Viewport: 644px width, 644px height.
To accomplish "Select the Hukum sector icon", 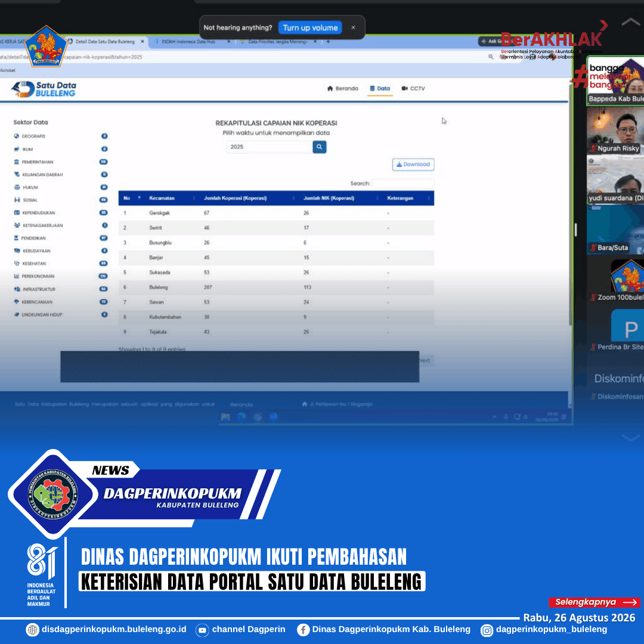I will [x=17, y=187].
